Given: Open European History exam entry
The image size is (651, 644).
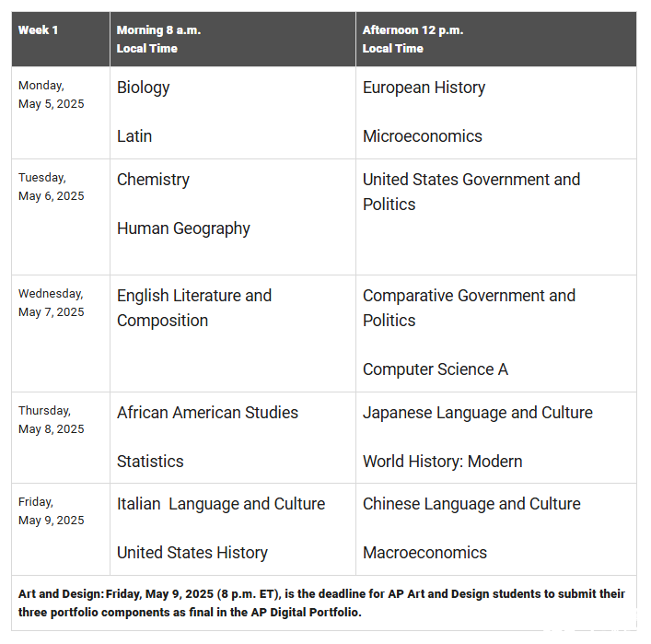Looking at the screenshot, I should pos(424,88).
